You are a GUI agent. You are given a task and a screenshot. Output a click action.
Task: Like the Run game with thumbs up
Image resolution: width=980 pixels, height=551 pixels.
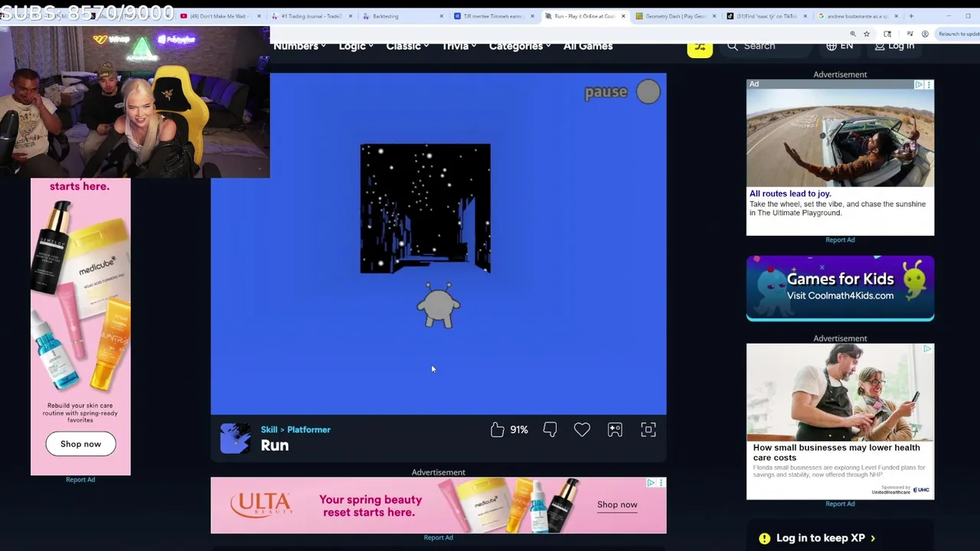click(498, 429)
